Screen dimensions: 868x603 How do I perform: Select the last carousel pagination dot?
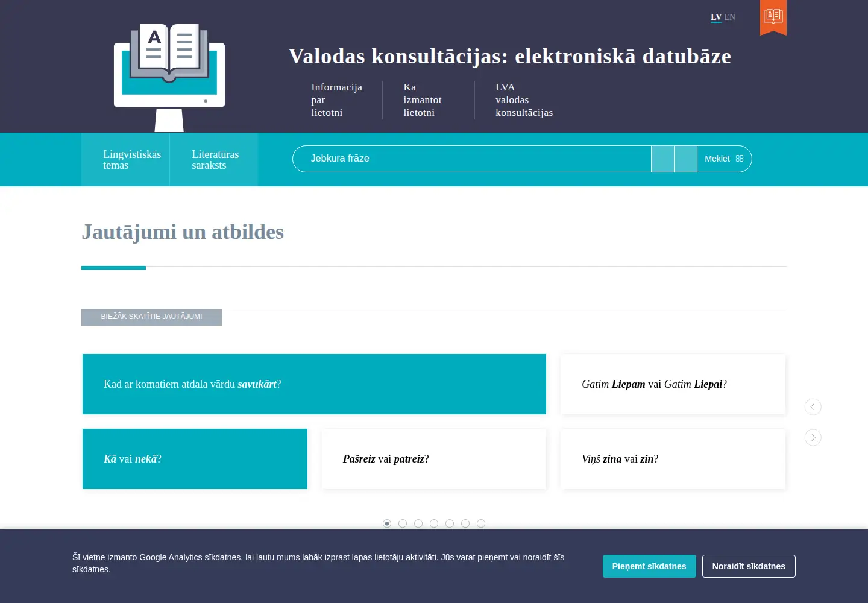point(481,523)
